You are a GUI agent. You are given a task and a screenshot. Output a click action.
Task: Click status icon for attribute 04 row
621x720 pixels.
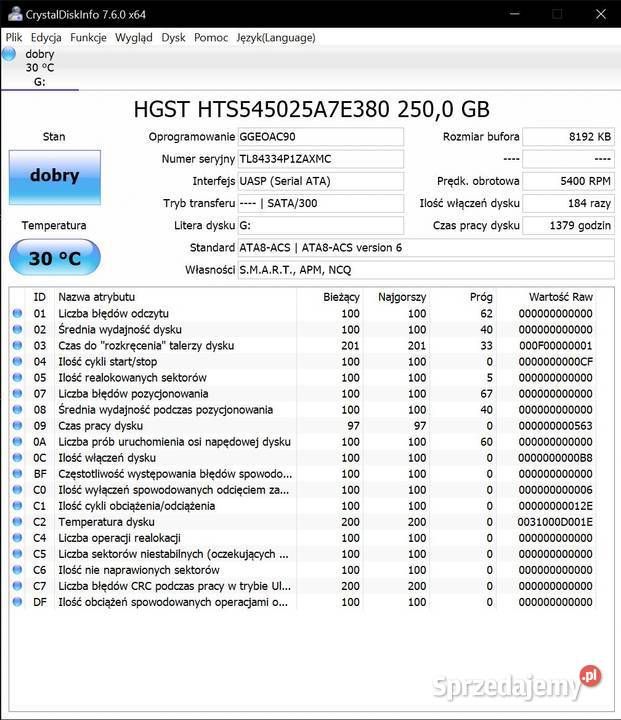click(x=17, y=361)
